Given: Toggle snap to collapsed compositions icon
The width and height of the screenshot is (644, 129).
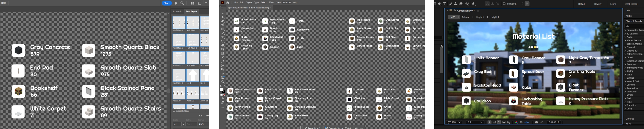Looking at the screenshot, I should pos(527,4).
